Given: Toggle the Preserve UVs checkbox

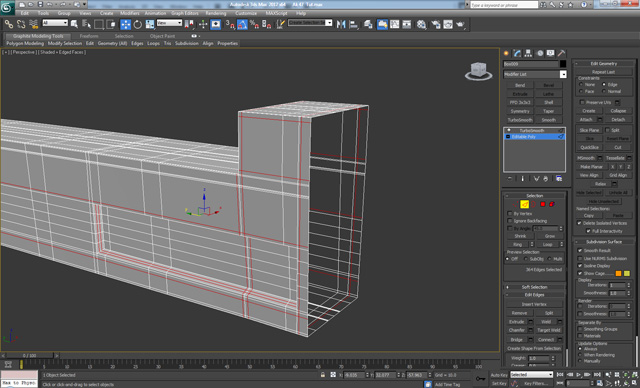Looking at the screenshot, I should click(x=582, y=102).
